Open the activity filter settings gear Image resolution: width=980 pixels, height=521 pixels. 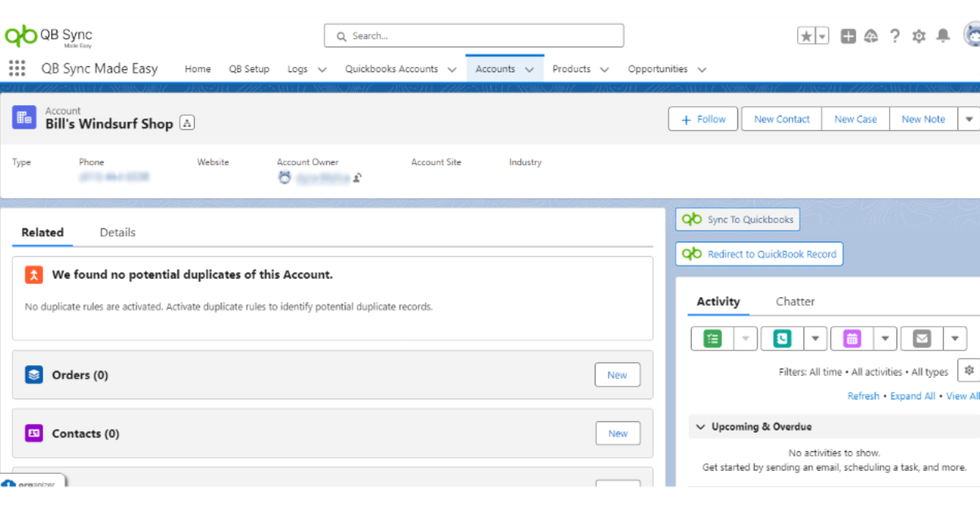(x=969, y=371)
